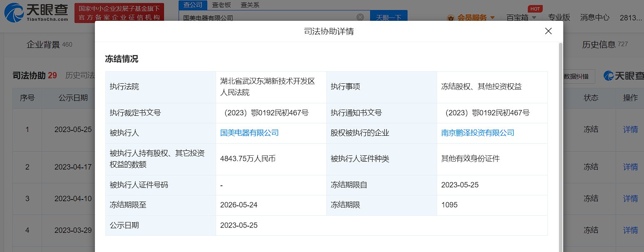Switch to the 查公司 search tab
The image size is (644, 252).
click(193, 5)
